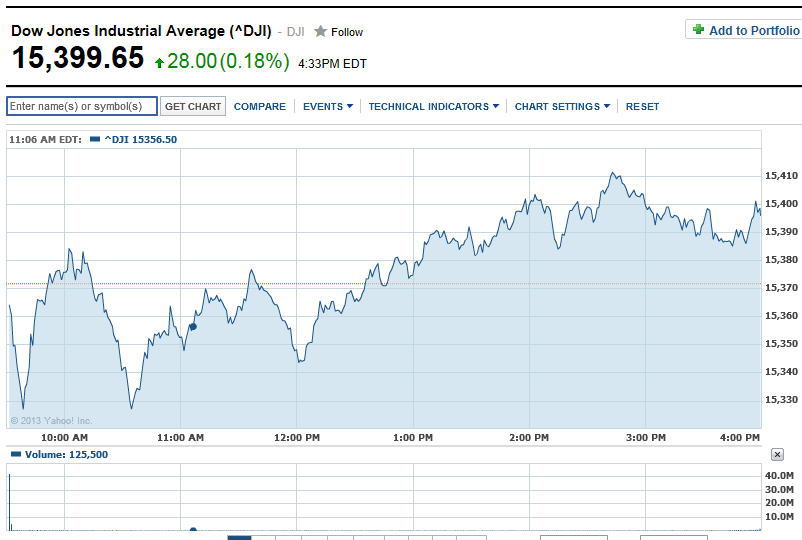Click the 15,410 price axis label
Viewport: 802px width, 540px height.
tap(781, 175)
